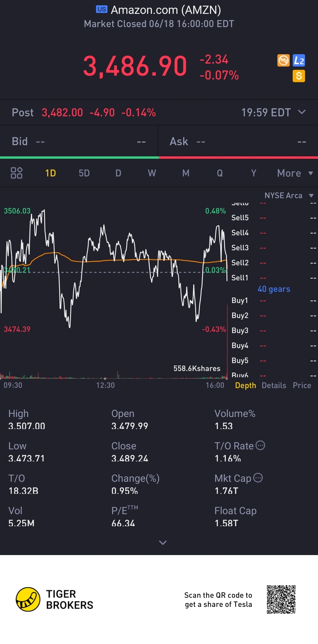
Task: Switch to the D daily chart tab
Action: 118,173
